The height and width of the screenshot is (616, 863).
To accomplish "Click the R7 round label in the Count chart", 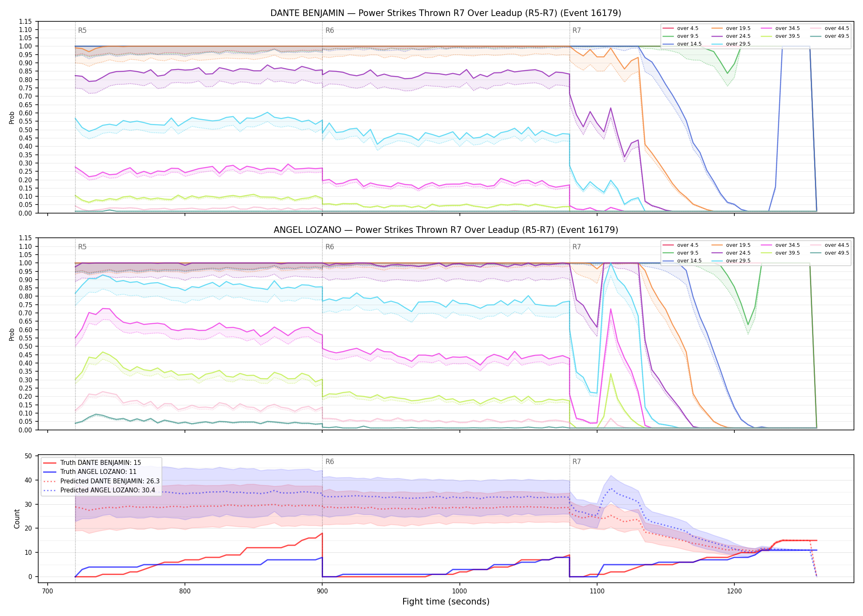I will click(x=577, y=462).
